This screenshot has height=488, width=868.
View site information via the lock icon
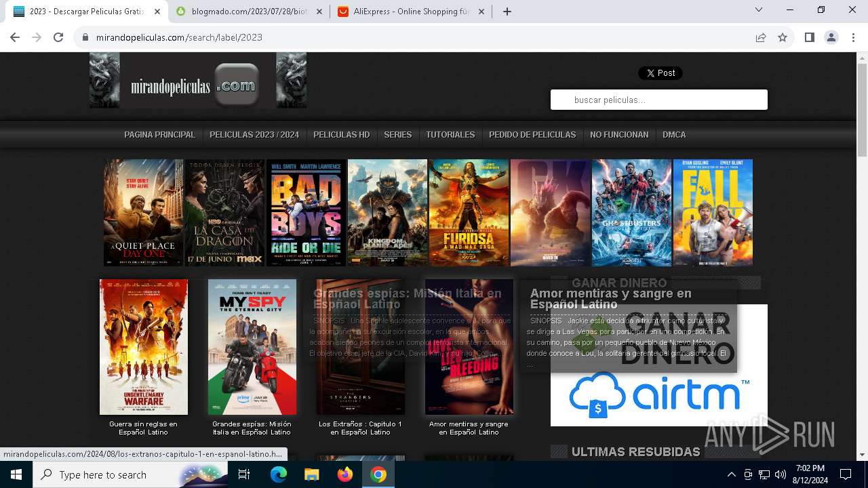[85, 37]
